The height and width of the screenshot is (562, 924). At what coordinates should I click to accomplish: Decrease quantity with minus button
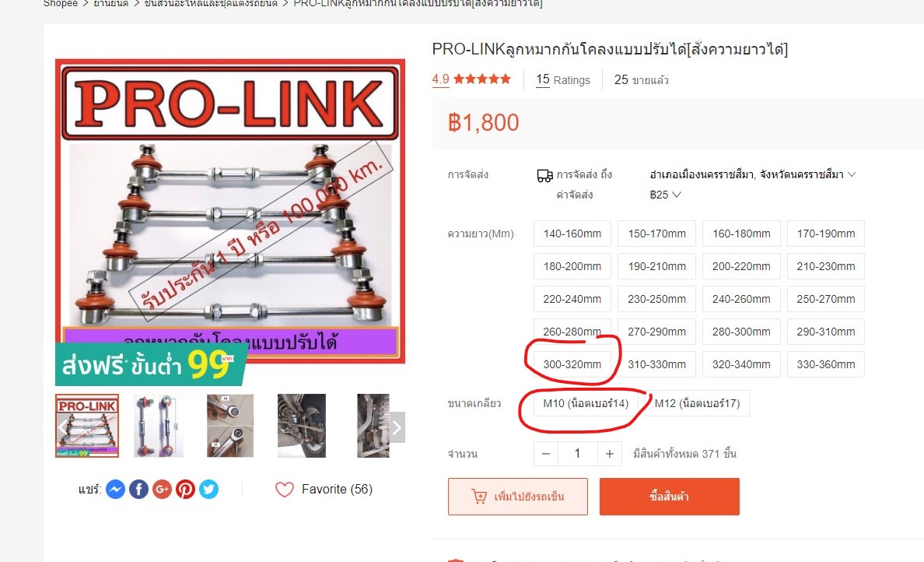coord(546,454)
